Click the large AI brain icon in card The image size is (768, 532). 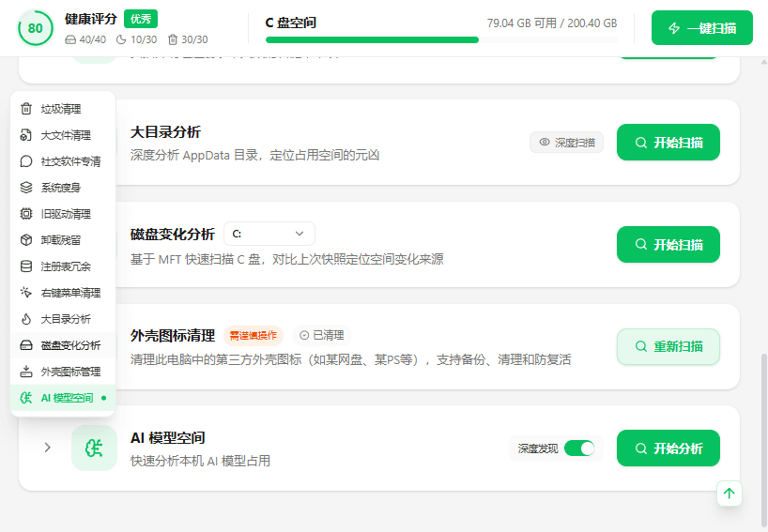click(x=94, y=448)
